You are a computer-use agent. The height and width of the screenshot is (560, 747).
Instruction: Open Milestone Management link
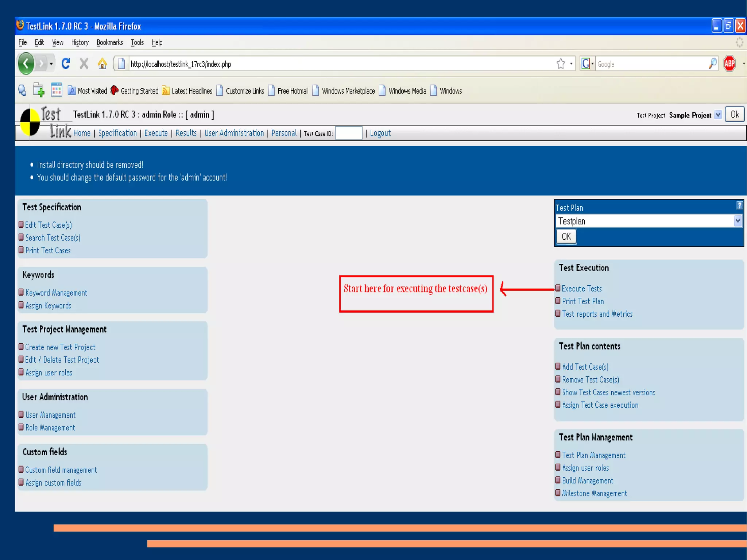click(595, 494)
